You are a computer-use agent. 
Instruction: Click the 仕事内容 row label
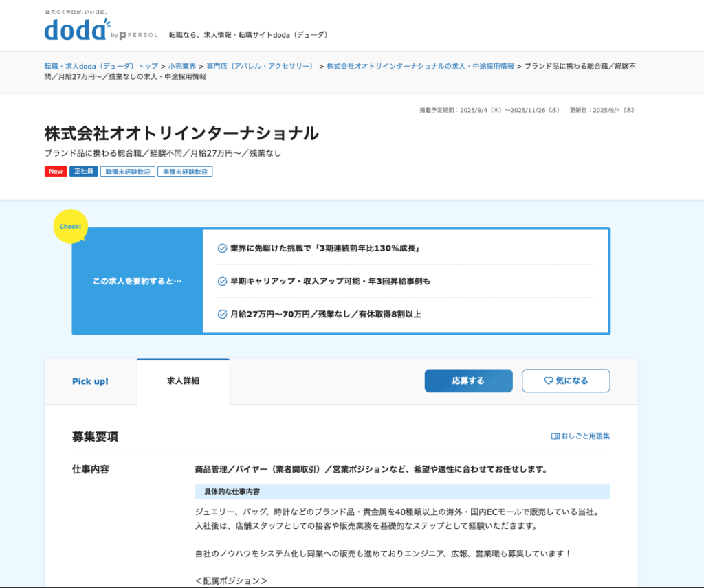pos(91,470)
